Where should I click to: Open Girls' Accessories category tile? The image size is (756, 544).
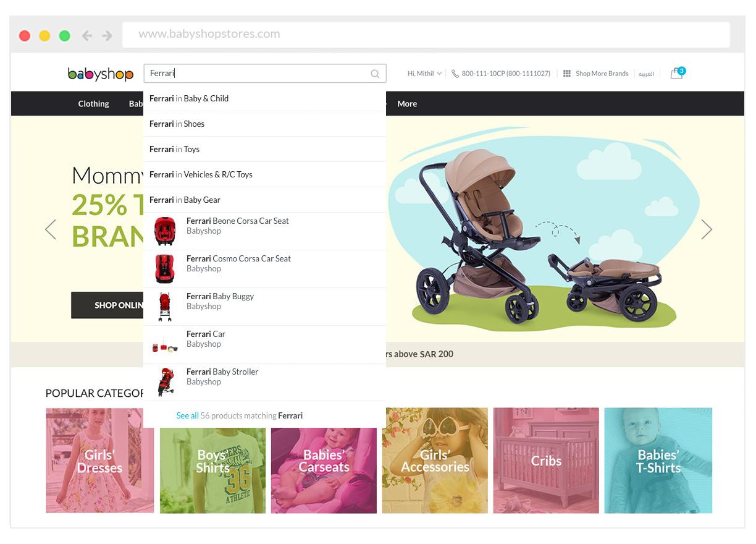435,461
